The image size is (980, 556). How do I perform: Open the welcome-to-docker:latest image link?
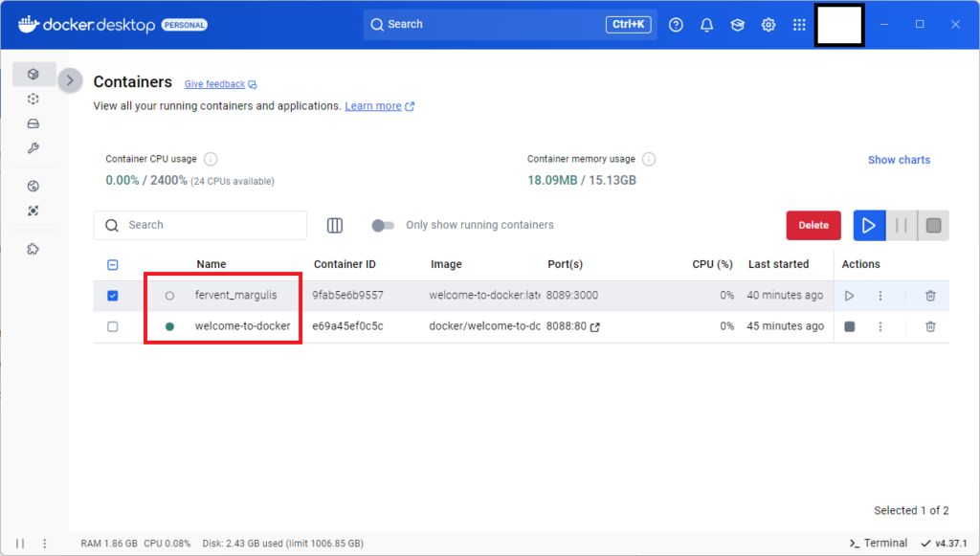click(x=484, y=295)
